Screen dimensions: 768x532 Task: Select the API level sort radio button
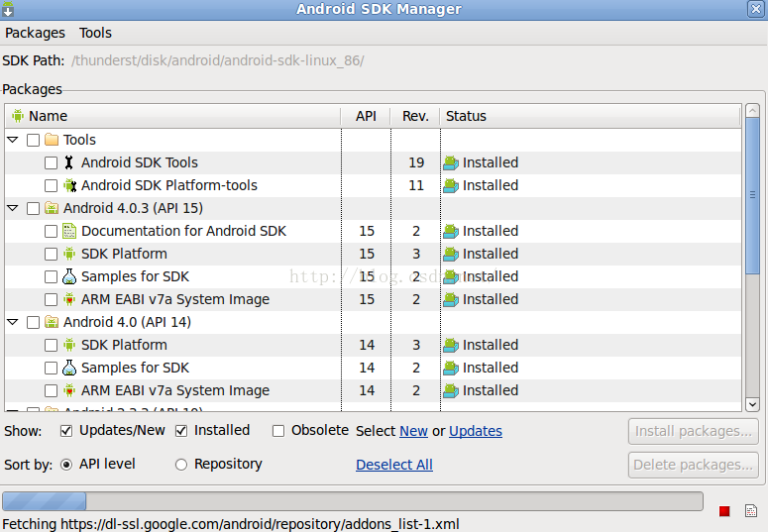pyautogui.click(x=66, y=465)
